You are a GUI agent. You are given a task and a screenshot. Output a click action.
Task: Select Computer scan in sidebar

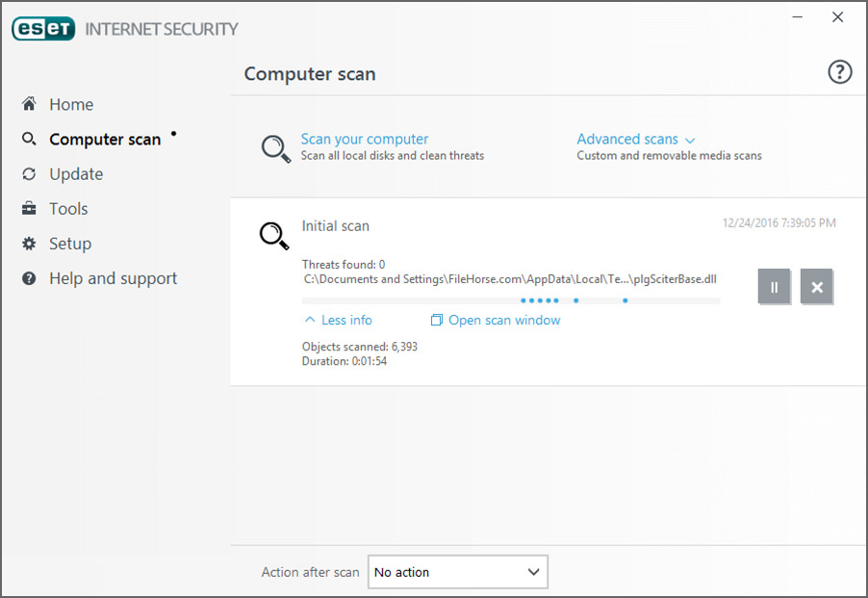click(x=105, y=139)
